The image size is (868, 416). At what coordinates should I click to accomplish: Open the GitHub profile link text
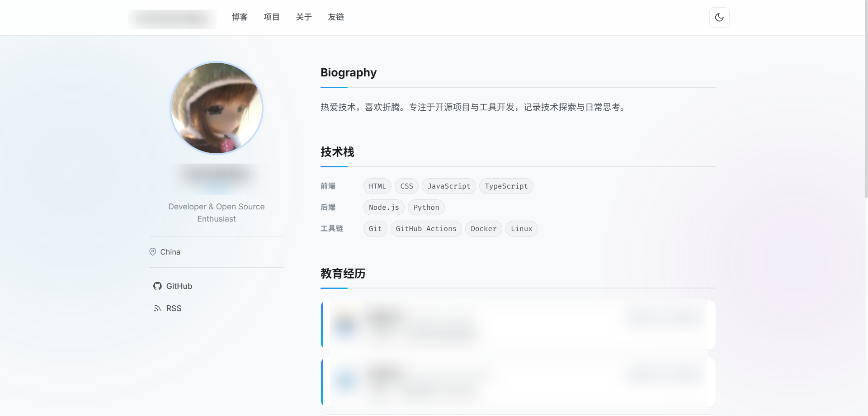[x=179, y=286]
